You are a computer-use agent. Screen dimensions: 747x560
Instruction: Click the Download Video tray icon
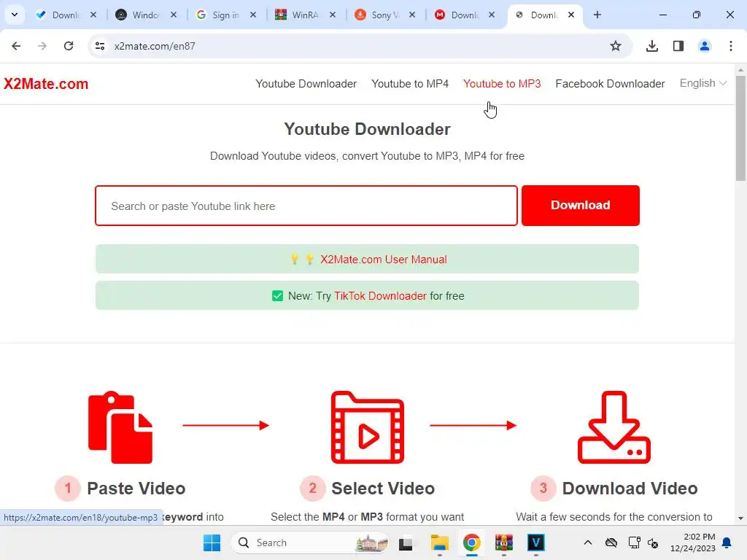coord(614,427)
